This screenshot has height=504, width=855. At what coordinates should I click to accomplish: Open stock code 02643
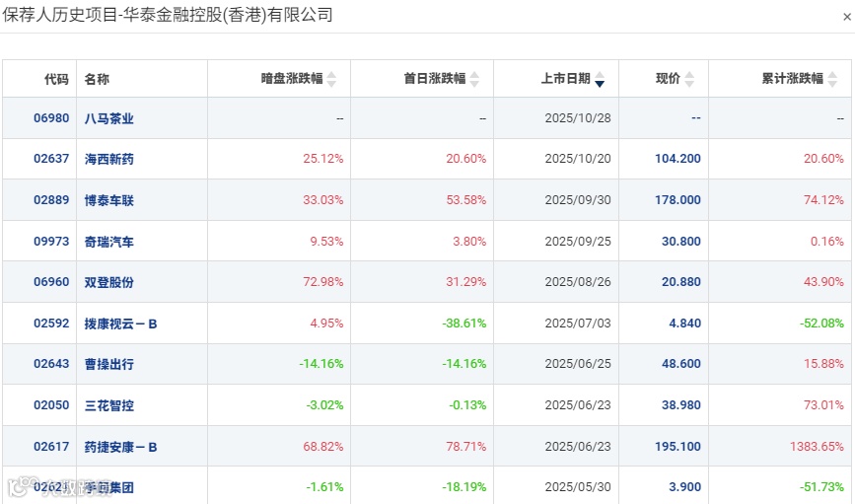(x=51, y=364)
